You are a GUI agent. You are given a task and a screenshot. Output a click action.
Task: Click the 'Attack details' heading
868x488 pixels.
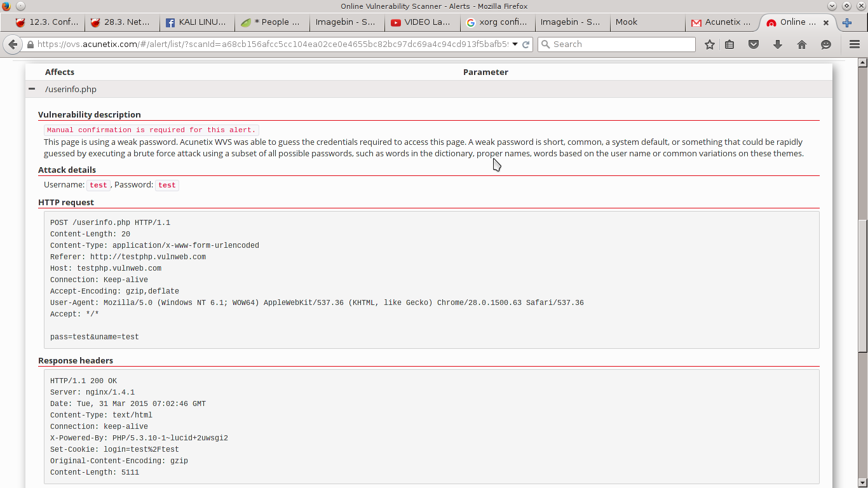point(67,170)
